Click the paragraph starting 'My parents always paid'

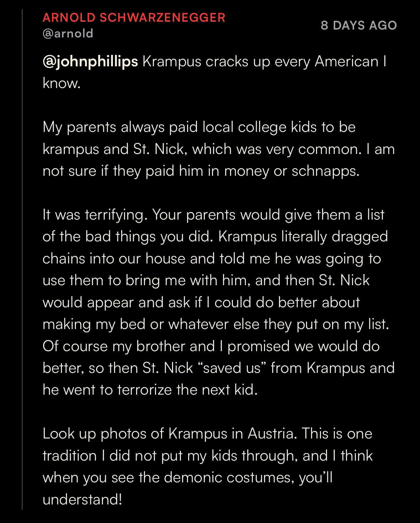219,149
